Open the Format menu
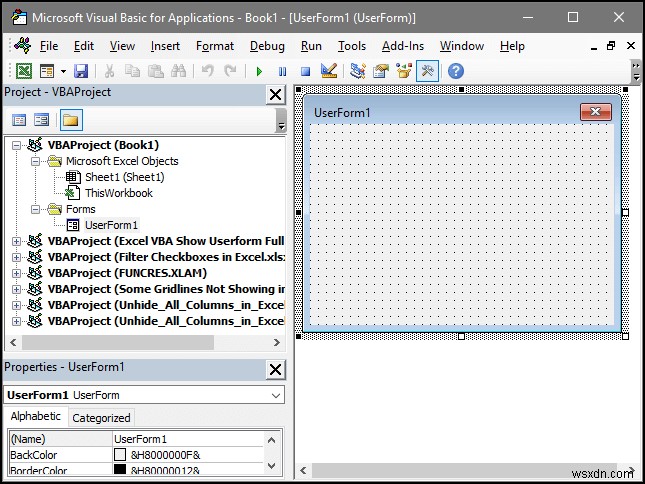The image size is (645, 484). (x=215, y=46)
